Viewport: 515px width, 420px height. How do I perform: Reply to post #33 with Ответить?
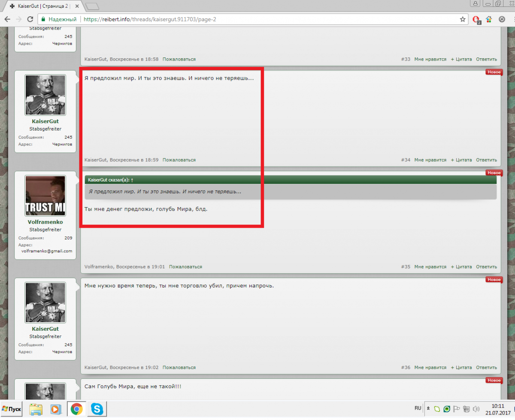tap(486, 59)
